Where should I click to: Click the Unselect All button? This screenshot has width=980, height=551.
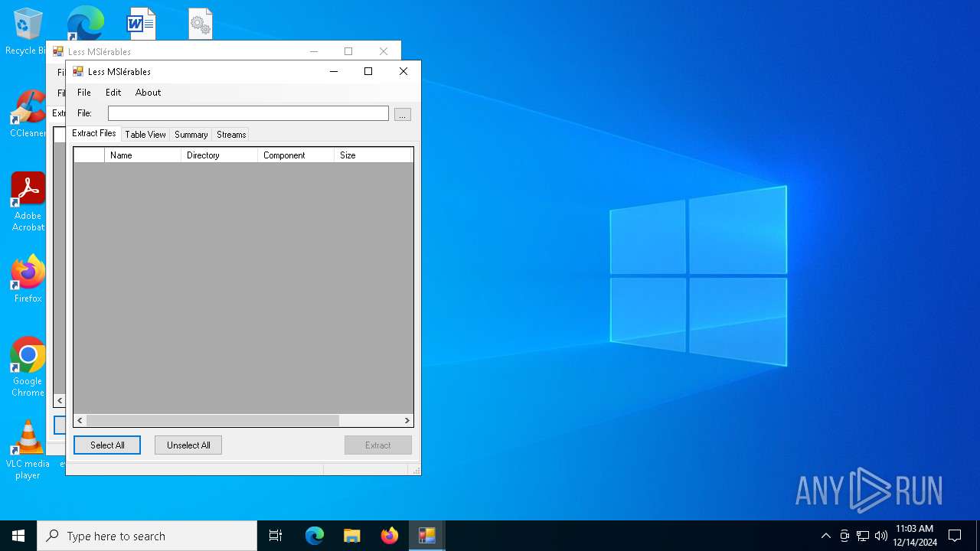(x=188, y=445)
